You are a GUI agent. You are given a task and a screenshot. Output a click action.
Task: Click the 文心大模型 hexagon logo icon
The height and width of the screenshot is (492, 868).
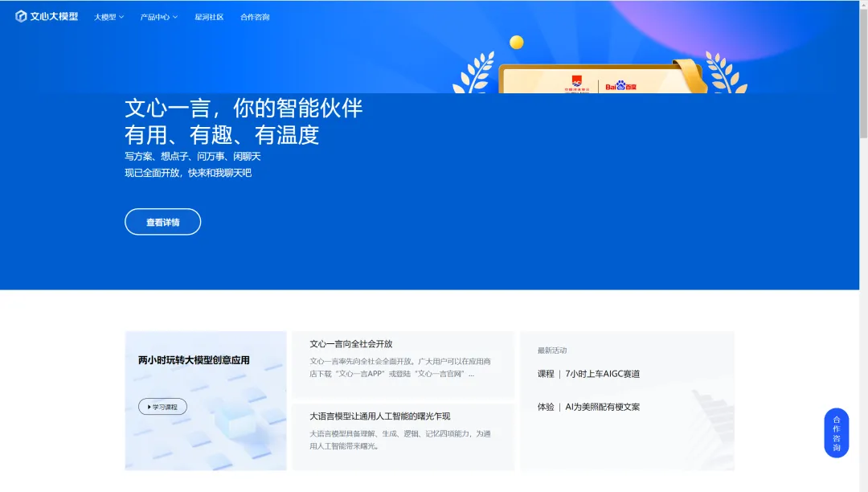(22, 16)
